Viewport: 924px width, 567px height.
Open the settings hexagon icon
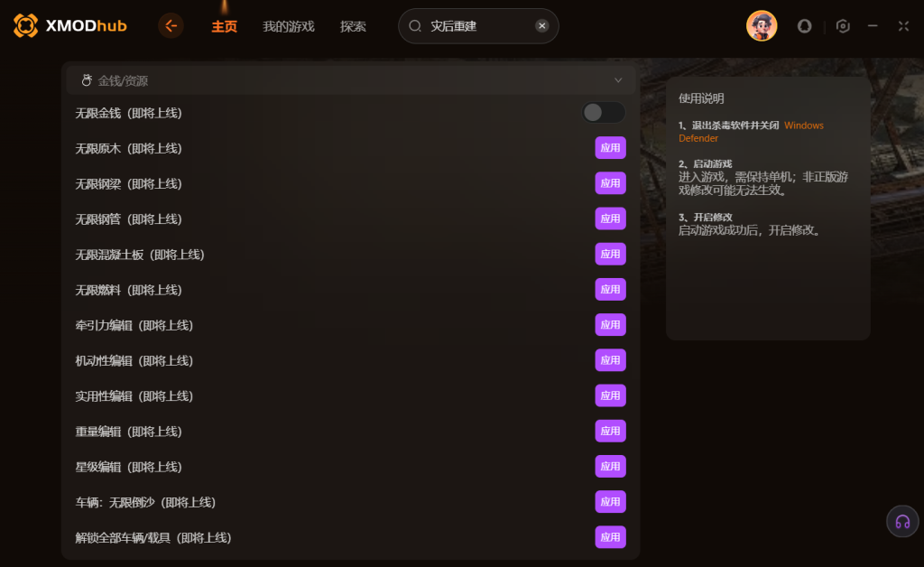[843, 26]
